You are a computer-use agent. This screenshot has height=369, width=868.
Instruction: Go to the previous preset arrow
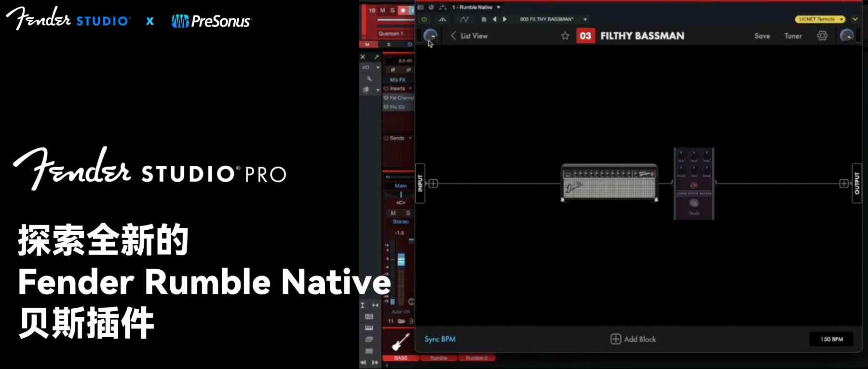[495, 19]
